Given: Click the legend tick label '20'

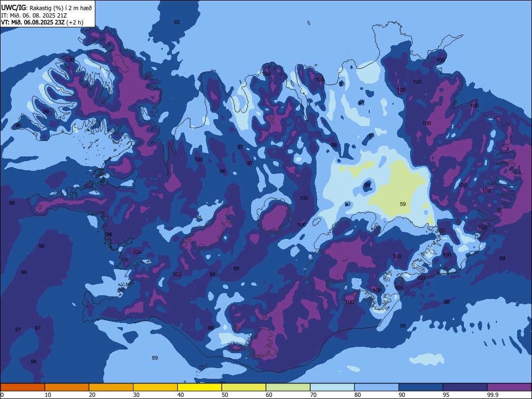Looking at the screenshot, I should 92,395.
